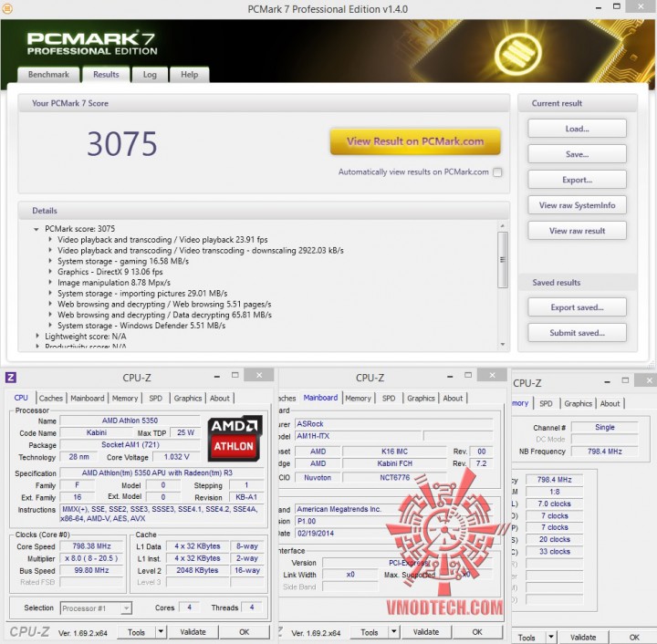Open the Log tab
The width and height of the screenshot is (657, 644).
pos(150,75)
